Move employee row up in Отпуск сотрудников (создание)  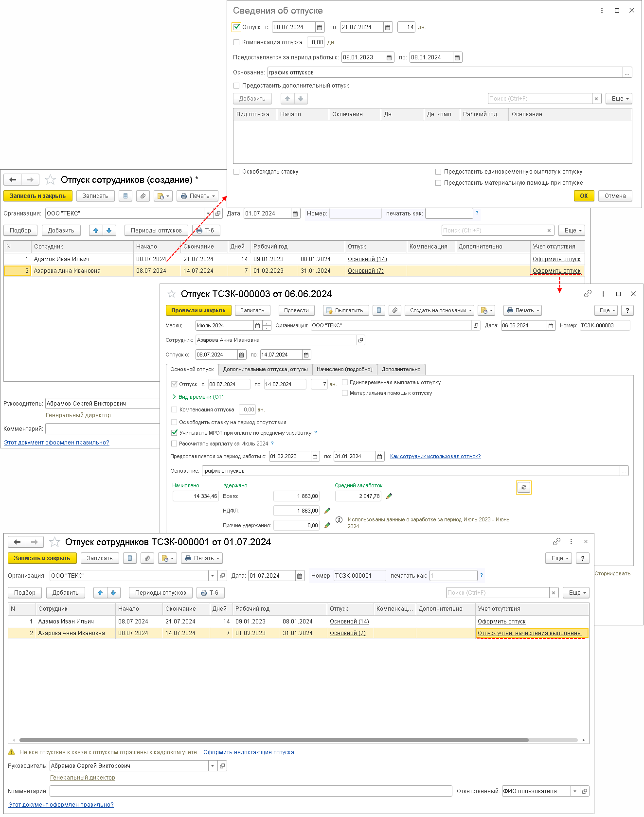pyautogui.click(x=96, y=231)
